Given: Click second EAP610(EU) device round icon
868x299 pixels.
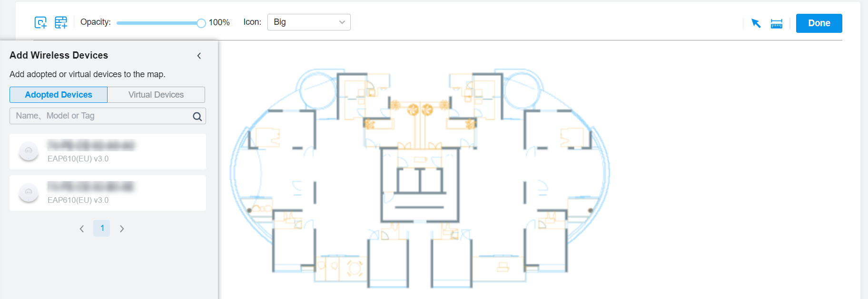Looking at the screenshot, I should point(29,193).
